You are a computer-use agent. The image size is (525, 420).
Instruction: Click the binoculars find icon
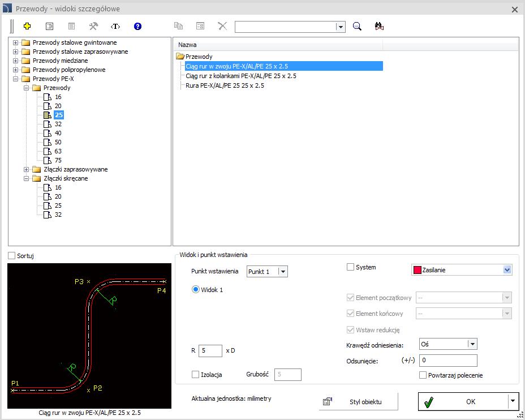(379, 26)
